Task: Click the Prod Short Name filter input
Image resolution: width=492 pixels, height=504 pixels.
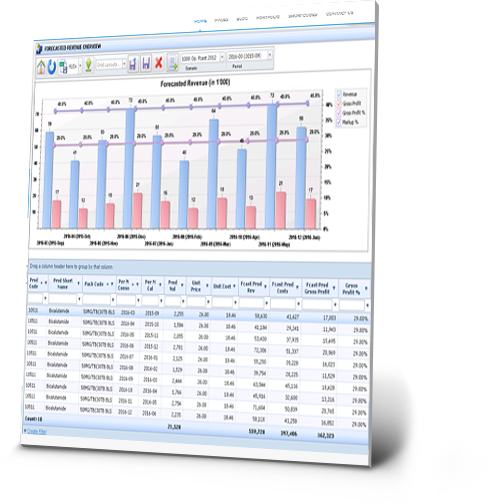Action: pyautogui.click(x=63, y=299)
